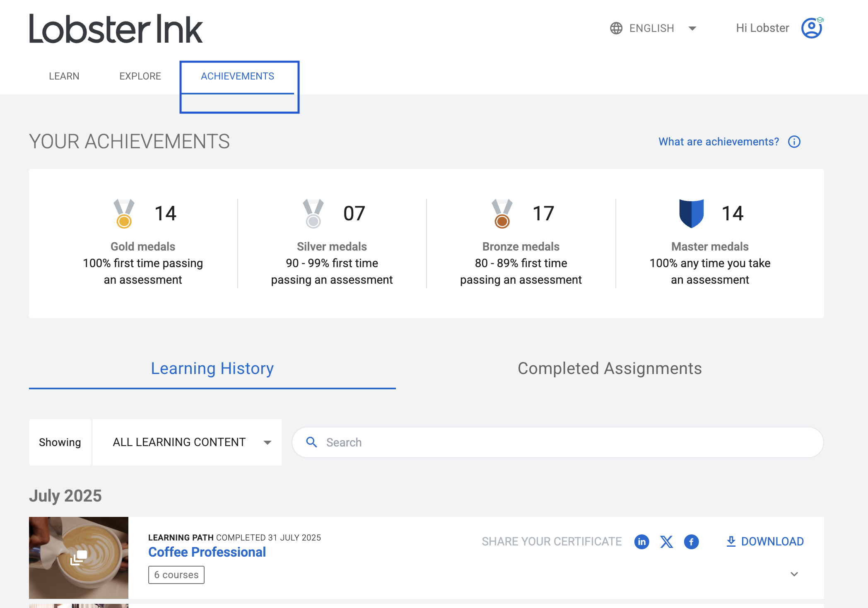The image size is (868, 608).
Task: Click the achievements info icon
Action: click(x=794, y=142)
